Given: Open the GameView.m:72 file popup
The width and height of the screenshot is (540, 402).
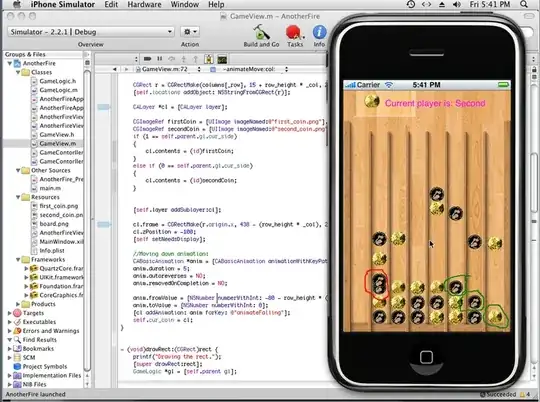Looking at the screenshot, I should click(x=168, y=69).
